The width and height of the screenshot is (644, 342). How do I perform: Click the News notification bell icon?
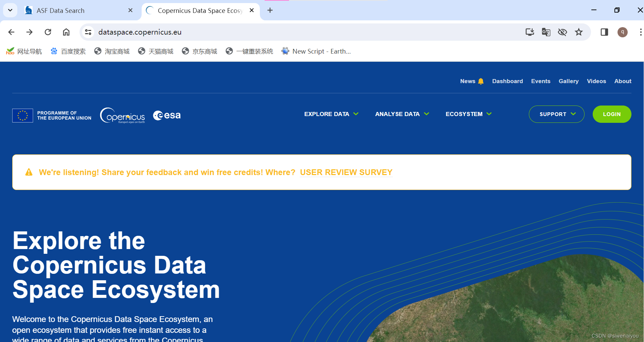click(481, 81)
